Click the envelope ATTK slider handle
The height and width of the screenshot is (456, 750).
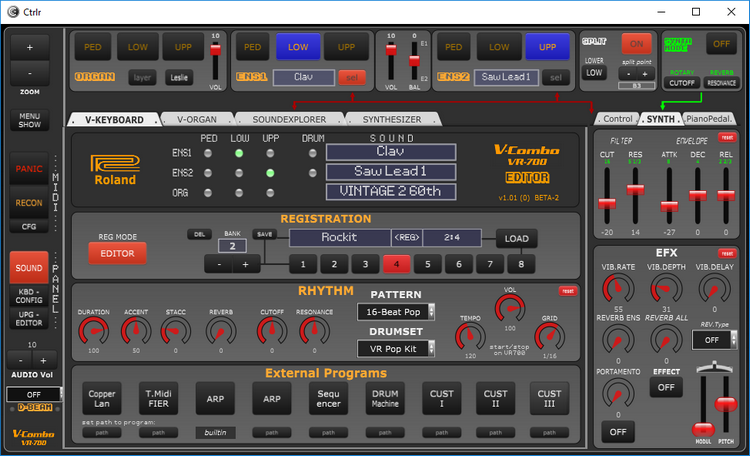(x=669, y=206)
